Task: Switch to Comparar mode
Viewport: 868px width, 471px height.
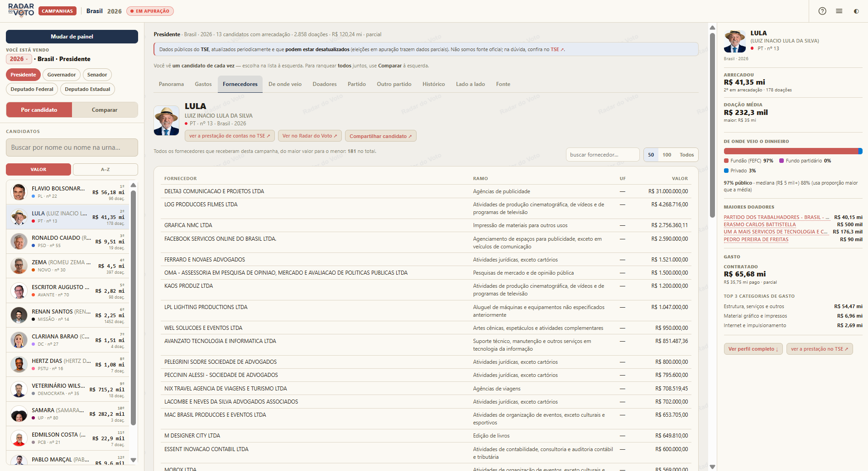Action: pos(105,110)
